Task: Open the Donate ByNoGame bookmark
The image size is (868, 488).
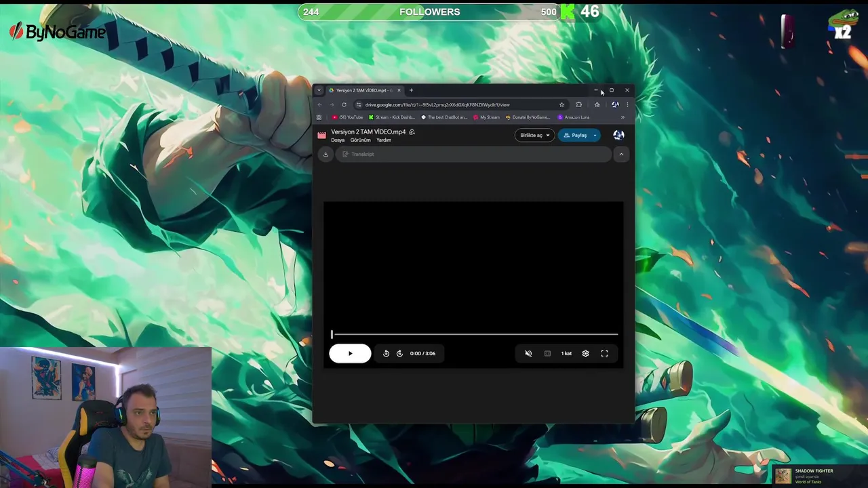Action: point(528,117)
